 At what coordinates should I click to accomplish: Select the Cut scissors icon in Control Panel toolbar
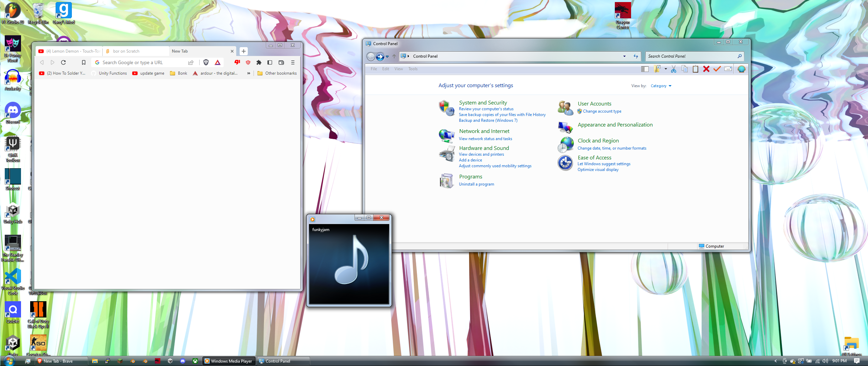click(x=674, y=69)
